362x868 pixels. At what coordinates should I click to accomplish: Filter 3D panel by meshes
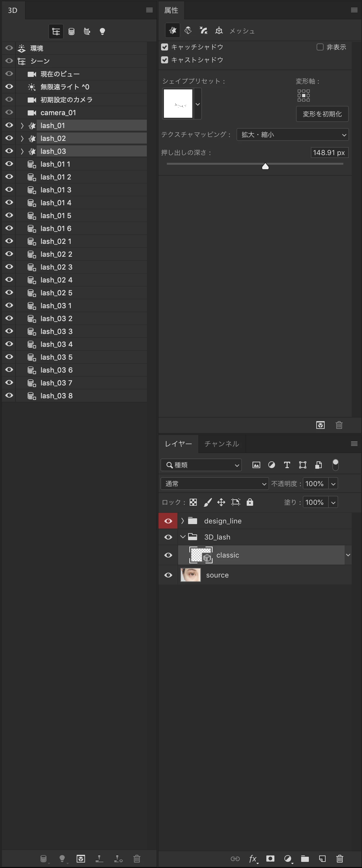(71, 32)
